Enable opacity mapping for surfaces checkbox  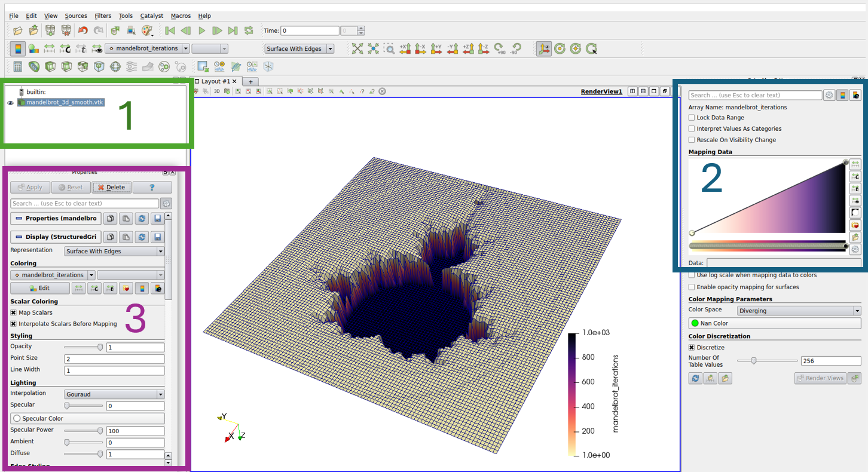(x=692, y=287)
